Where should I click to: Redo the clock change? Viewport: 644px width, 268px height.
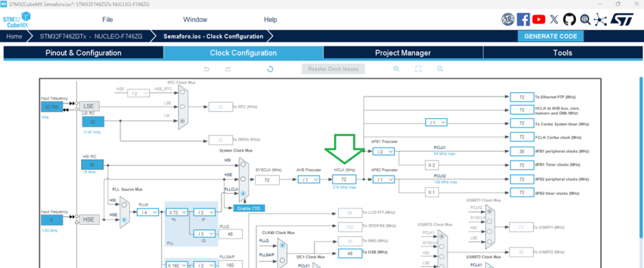click(x=228, y=69)
